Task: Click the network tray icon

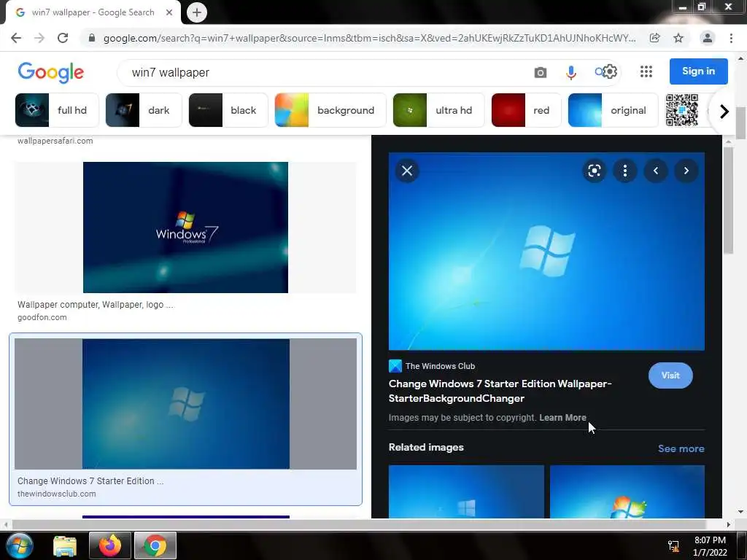Action: pyautogui.click(x=673, y=545)
